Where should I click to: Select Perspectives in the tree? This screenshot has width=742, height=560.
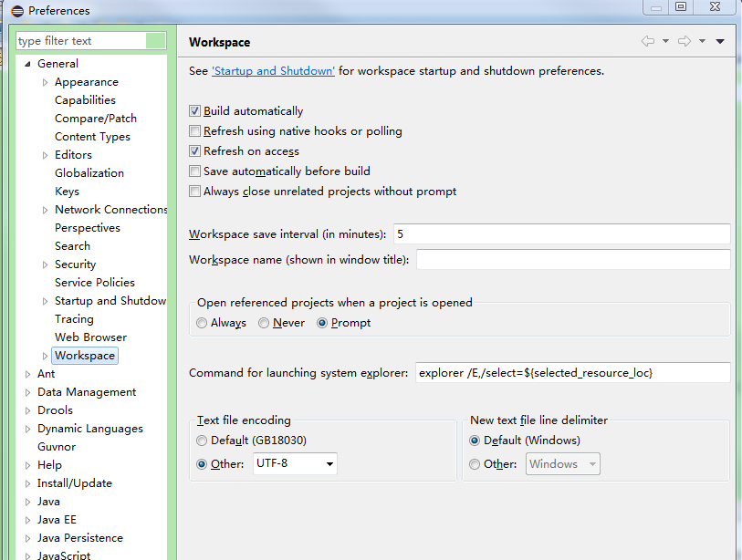click(x=88, y=228)
